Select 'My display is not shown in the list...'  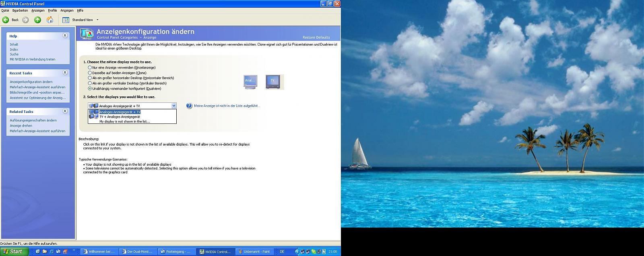pos(132,121)
